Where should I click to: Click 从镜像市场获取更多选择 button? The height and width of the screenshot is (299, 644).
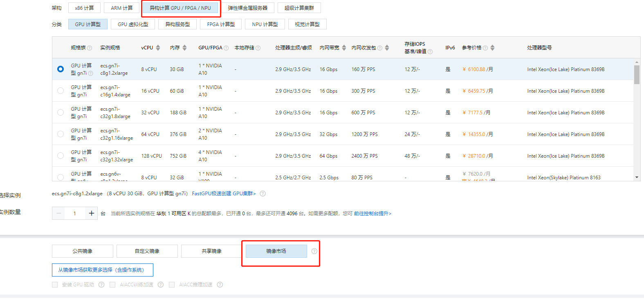click(x=103, y=270)
